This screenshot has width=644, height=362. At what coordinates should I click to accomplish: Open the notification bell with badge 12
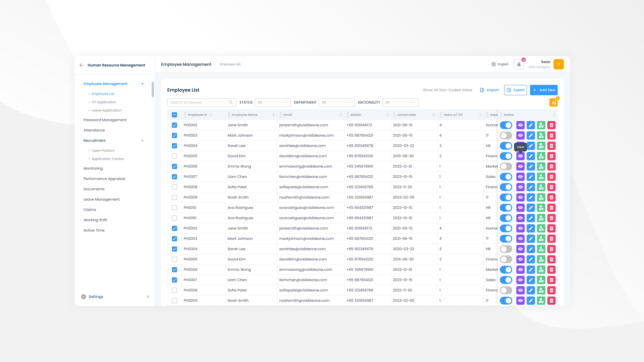[x=519, y=64]
